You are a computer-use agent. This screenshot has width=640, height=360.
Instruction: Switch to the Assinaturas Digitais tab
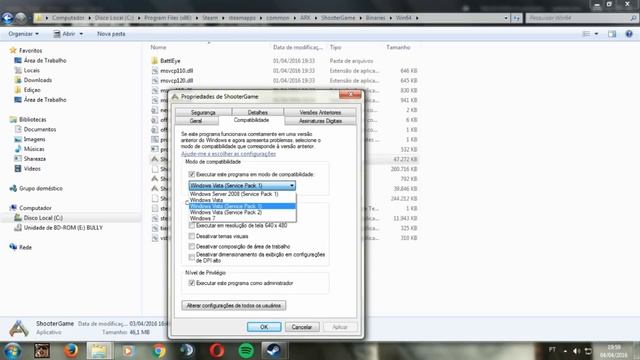pos(320,121)
